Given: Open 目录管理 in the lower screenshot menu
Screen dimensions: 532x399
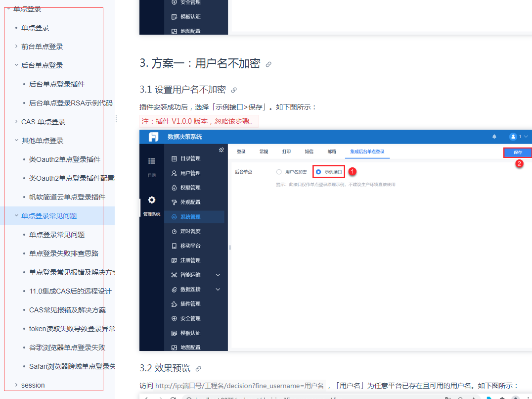Looking at the screenshot, I should [x=186, y=158].
